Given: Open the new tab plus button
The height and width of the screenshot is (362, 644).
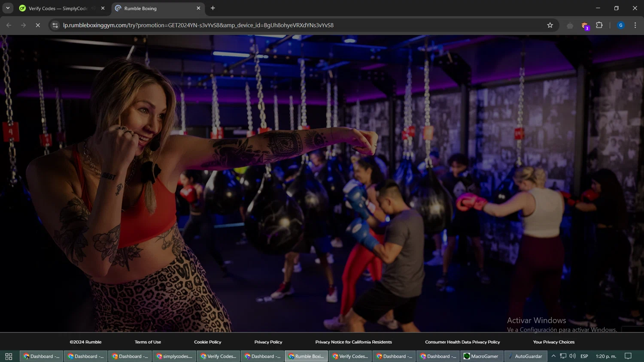Looking at the screenshot, I should (213, 8).
